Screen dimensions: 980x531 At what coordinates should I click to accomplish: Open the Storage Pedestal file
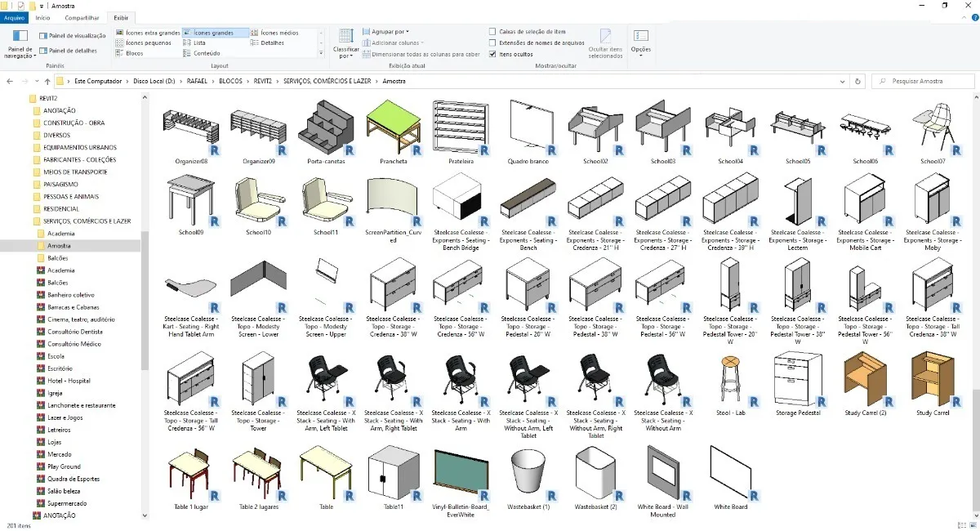[x=798, y=386]
